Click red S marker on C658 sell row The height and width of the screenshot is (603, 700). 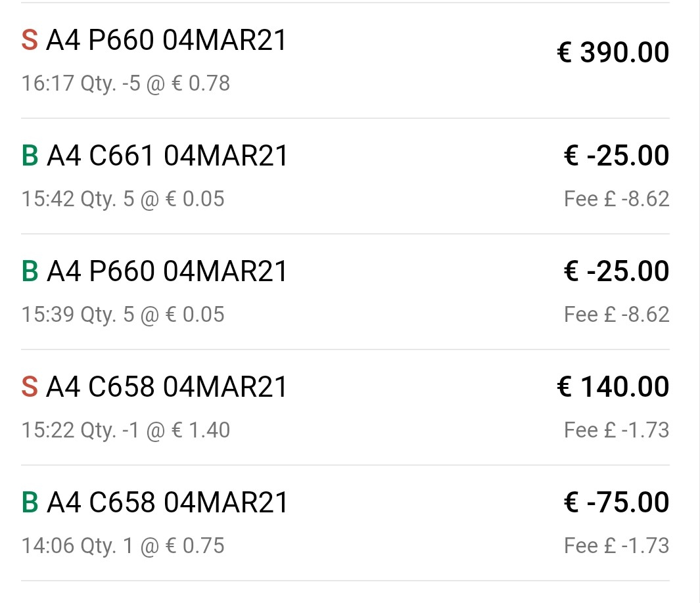tap(30, 388)
